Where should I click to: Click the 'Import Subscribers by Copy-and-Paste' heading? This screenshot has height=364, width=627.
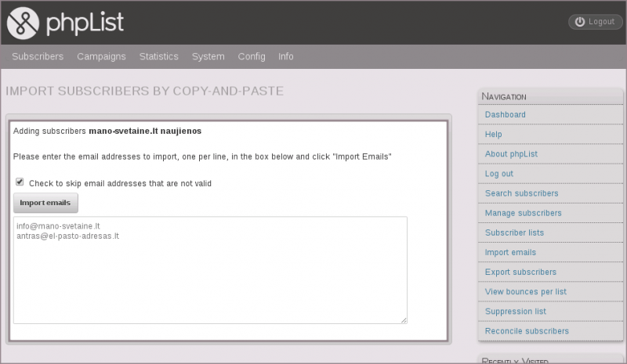pos(144,91)
